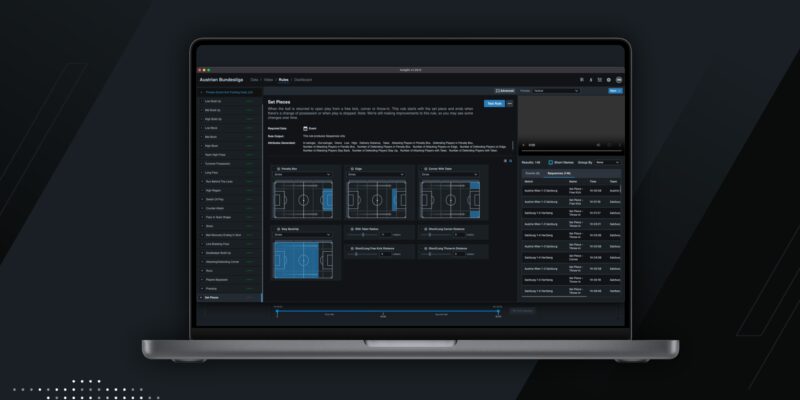The height and width of the screenshot is (400, 800).
Task: Open the Penalty Box pitch zone dropdown
Action: point(302,176)
